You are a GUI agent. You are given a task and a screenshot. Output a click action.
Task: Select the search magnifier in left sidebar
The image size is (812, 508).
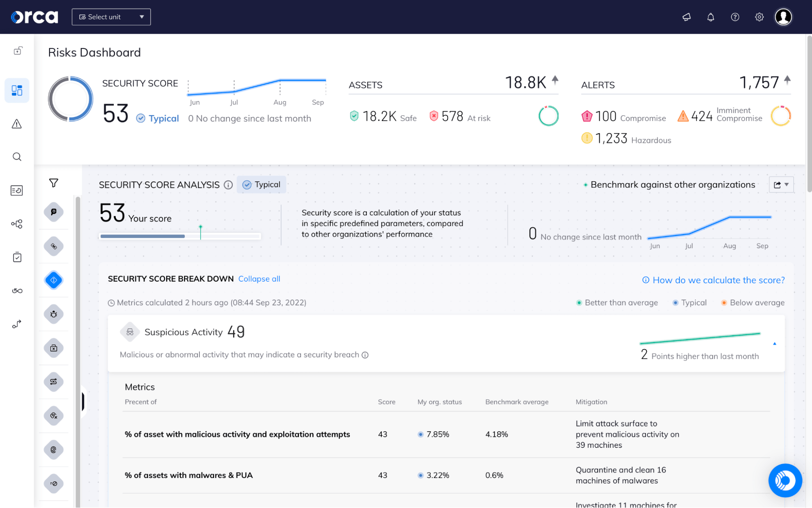coord(17,156)
